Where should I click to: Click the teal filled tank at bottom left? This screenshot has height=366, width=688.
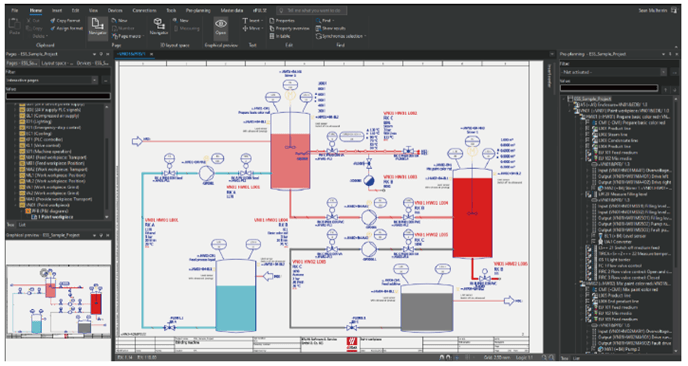pos(236,295)
